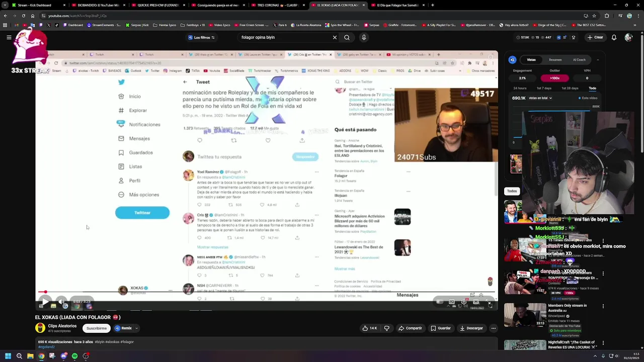Open the Chrome taskbar icon
The width and height of the screenshot is (644, 362).
click(41, 356)
